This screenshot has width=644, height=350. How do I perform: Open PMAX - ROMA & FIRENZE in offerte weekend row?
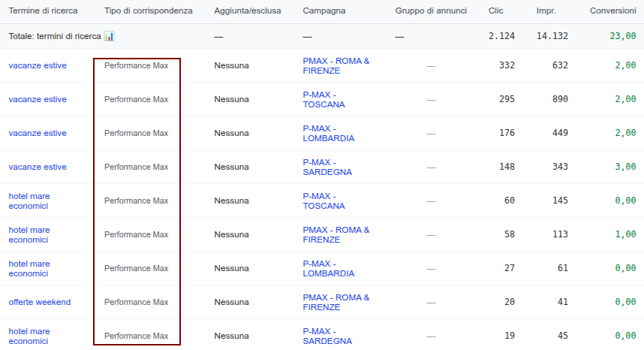click(336, 303)
